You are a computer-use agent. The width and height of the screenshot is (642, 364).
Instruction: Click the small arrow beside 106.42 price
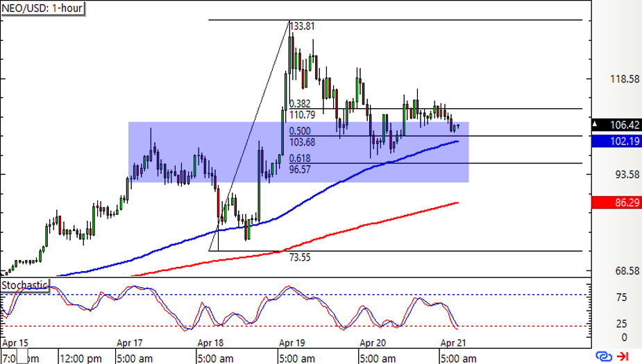point(595,124)
